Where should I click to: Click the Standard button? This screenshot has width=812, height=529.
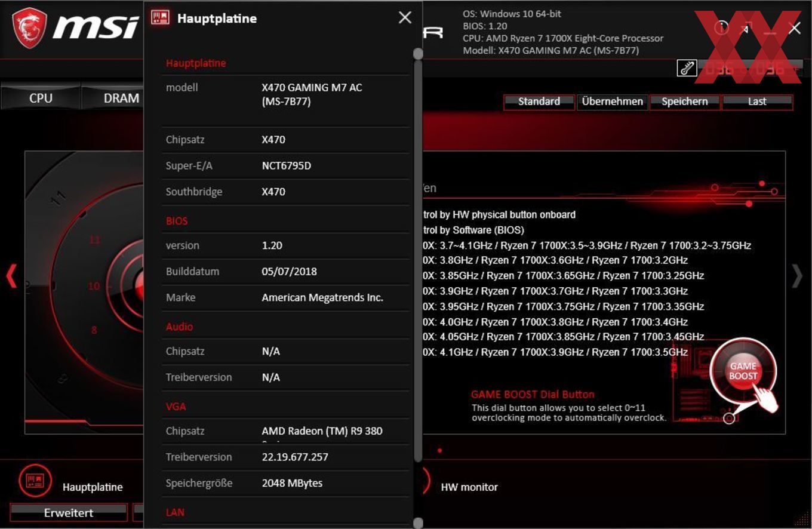coord(539,102)
